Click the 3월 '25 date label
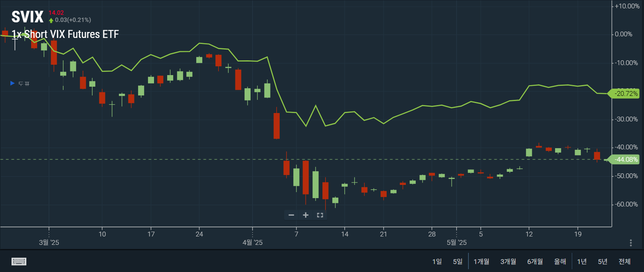The width and height of the screenshot is (644, 272). (49, 242)
